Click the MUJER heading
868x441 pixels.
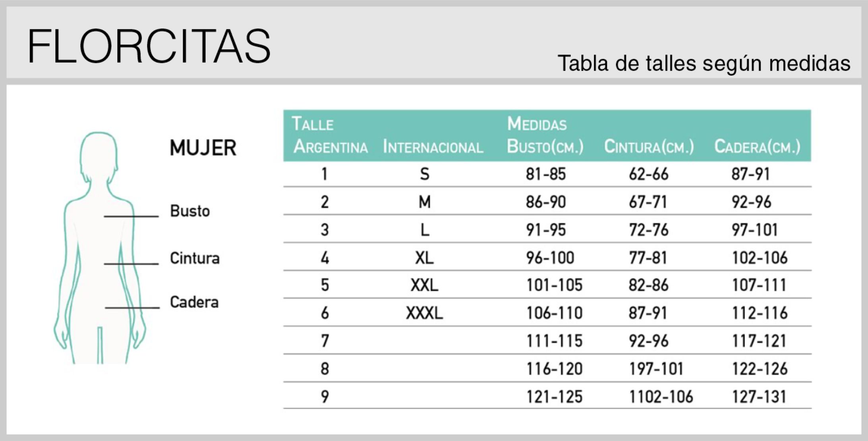click(x=203, y=148)
